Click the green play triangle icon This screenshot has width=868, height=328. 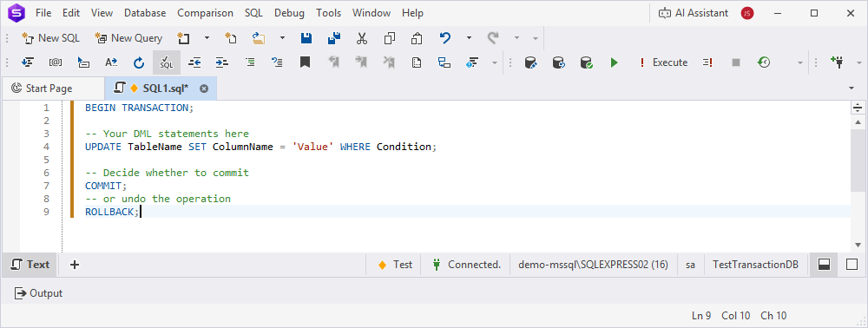pos(614,62)
